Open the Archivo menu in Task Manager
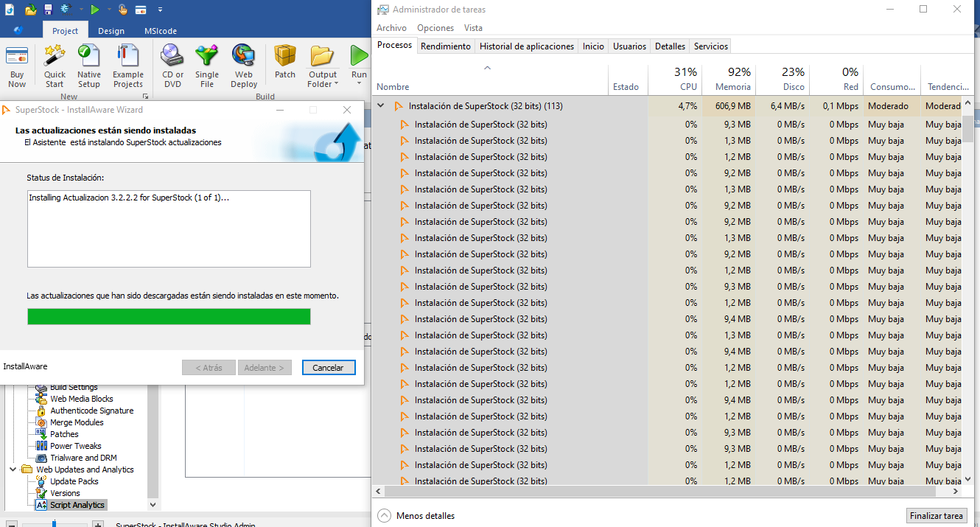 pyautogui.click(x=391, y=28)
